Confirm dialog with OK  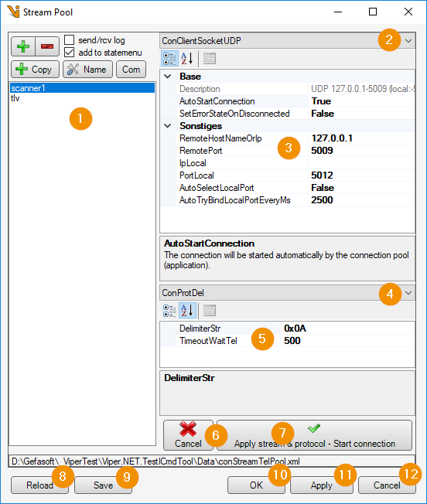click(256, 485)
